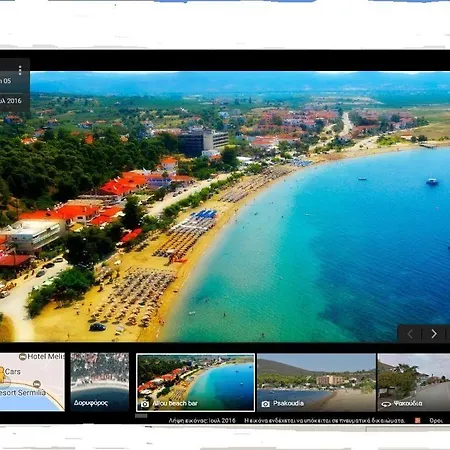Open the three-dot options menu
Viewport: 450px width, 450px height.
click(x=20, y=70)
